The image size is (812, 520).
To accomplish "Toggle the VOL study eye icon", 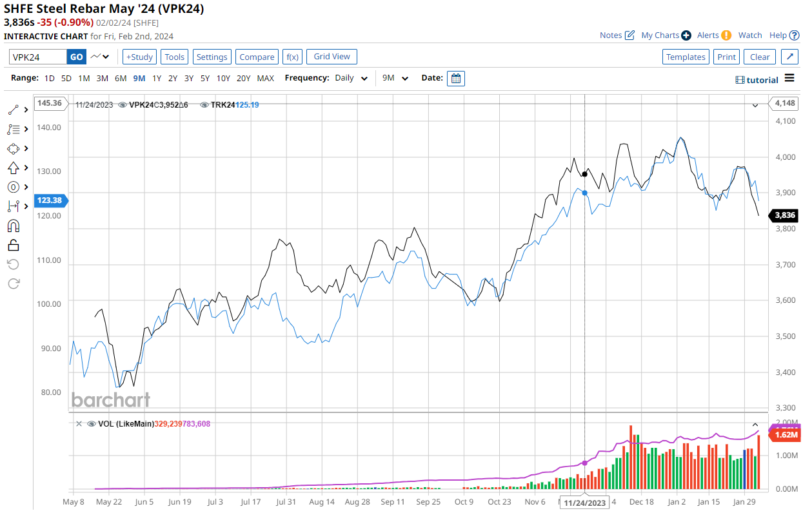I will point(92,423).
